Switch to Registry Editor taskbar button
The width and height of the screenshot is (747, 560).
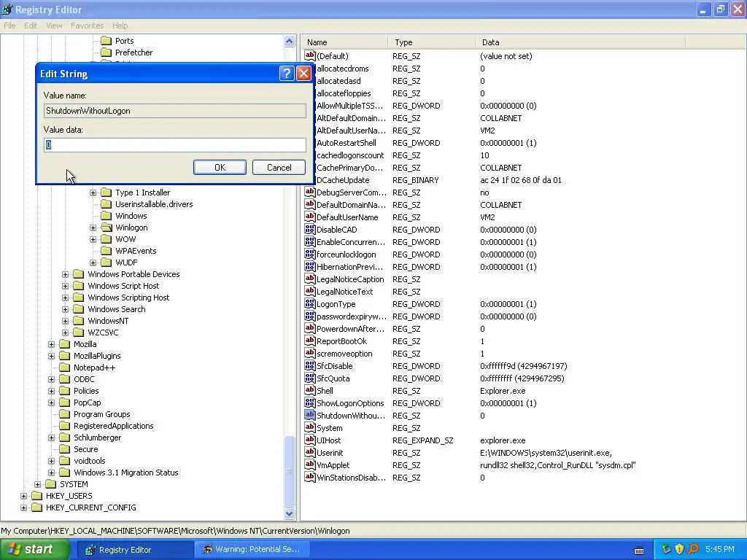134,550
